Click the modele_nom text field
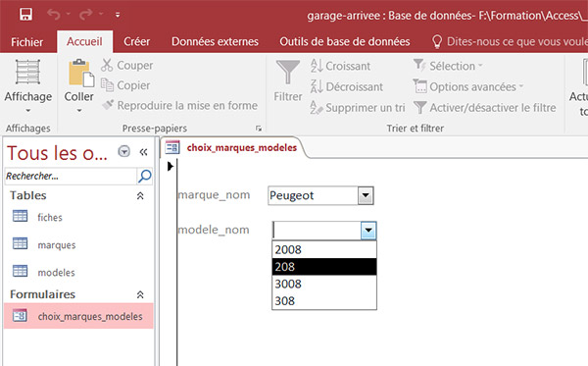 (x=317, y=231)
